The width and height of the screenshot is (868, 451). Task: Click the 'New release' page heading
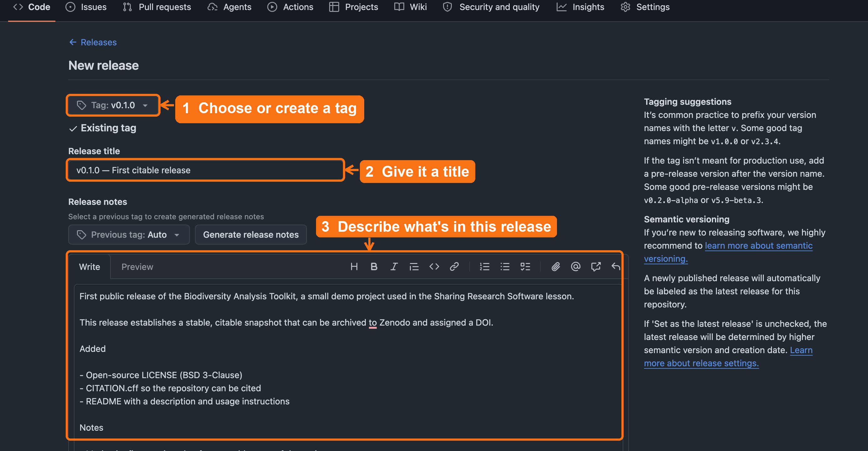click(x=104, y=65)
